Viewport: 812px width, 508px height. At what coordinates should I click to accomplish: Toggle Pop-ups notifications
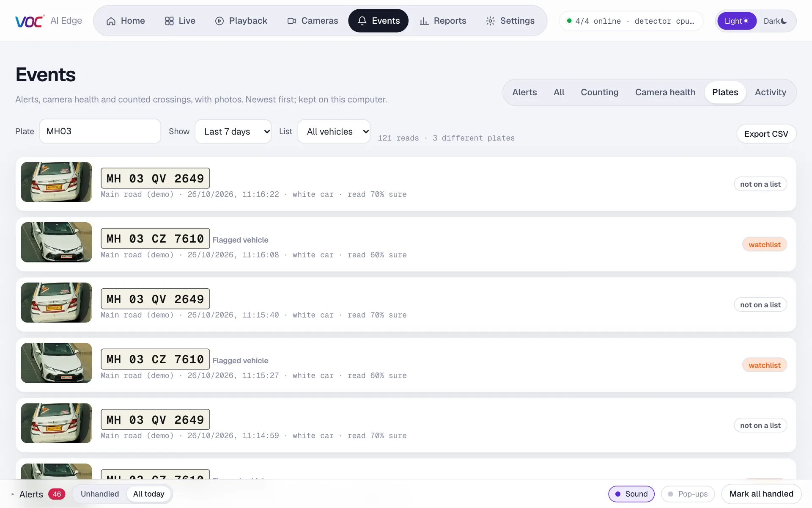pyautogui.click(x=688, y=494)
